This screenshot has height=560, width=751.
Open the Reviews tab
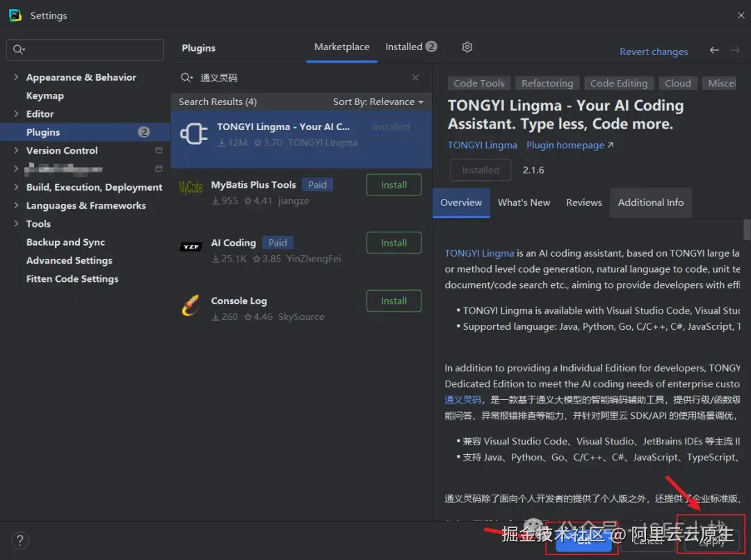click(584, 202)
